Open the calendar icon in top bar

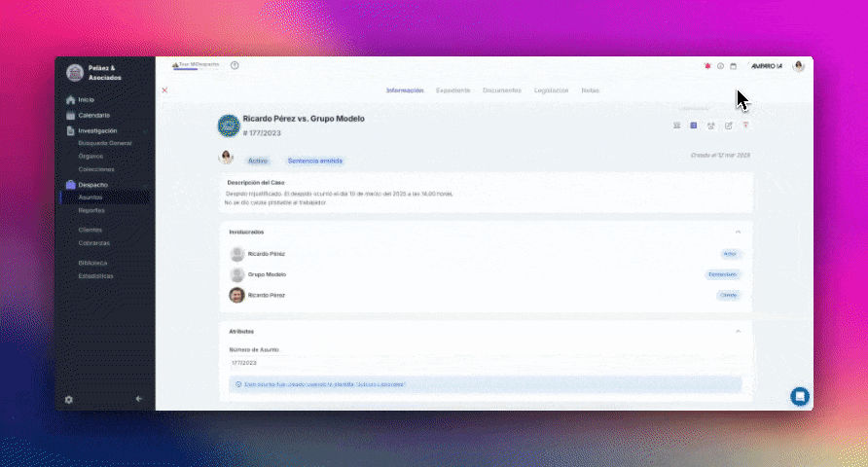(x=734, y=66)
